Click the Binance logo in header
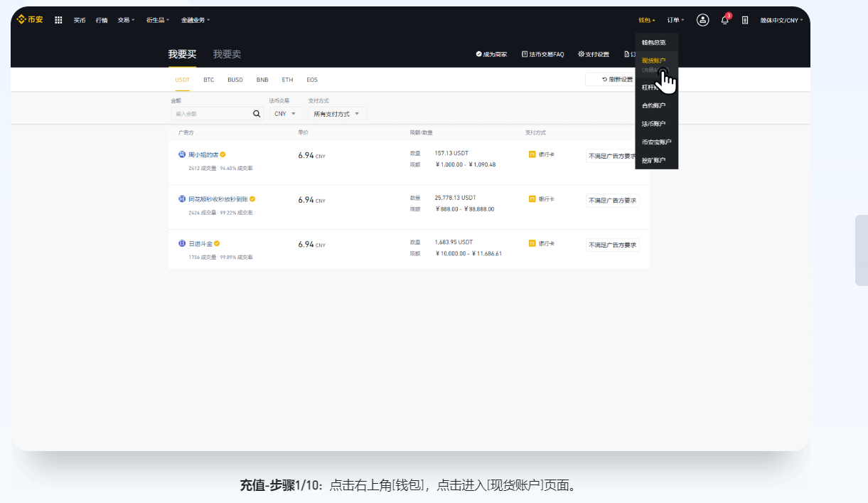 coord(30,20)
